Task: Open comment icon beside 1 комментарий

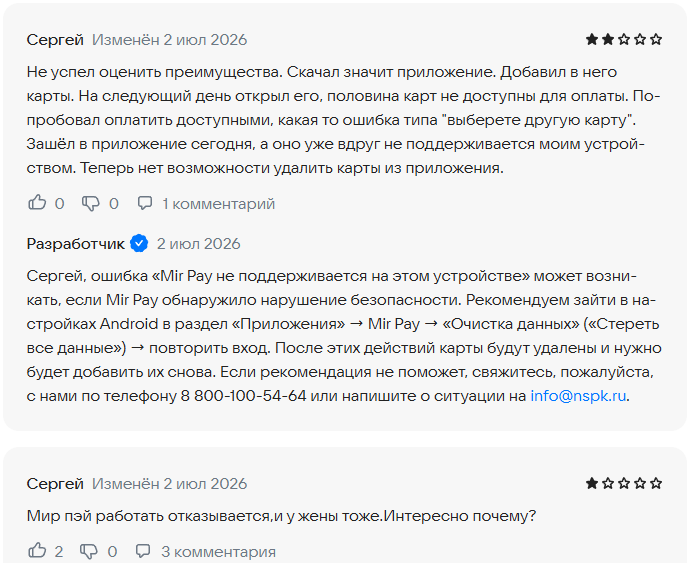Action: pos(145,203)
